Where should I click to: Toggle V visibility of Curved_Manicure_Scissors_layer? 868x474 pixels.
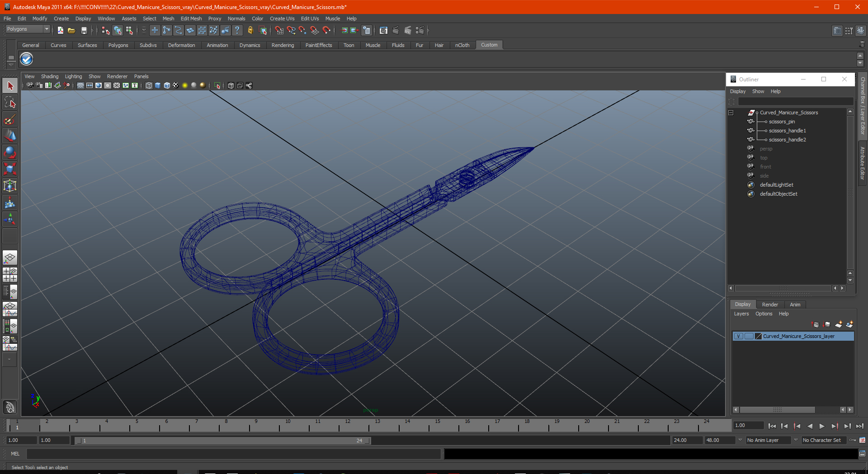pyautogui.click(x=738, y=336)
